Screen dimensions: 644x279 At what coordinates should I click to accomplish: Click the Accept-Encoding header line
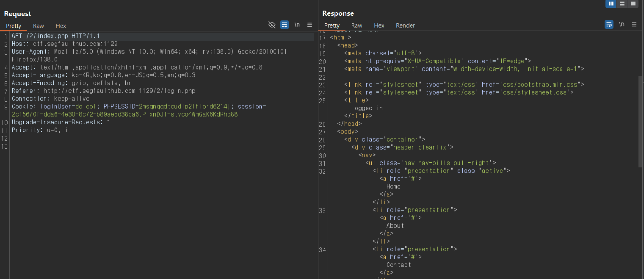[71, 83]
